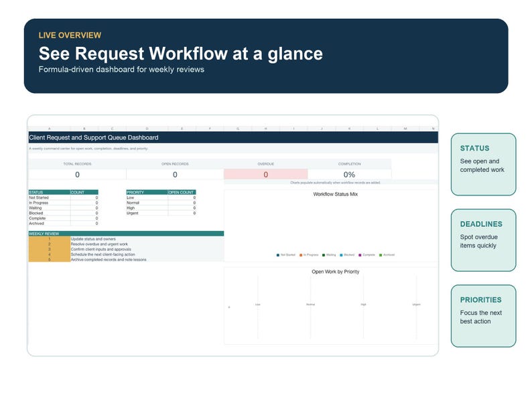Select column A header in the spreadsheet
The image size is (532, 399).
coord(50,129)
